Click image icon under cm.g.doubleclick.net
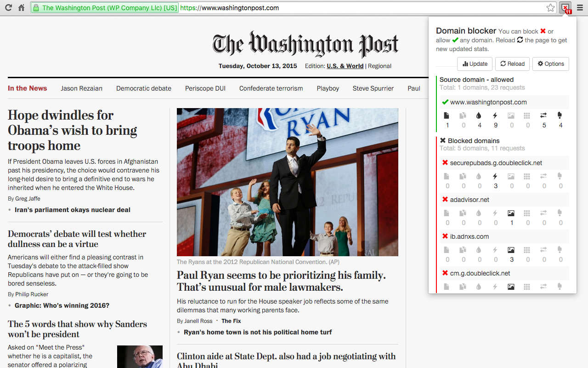This screenshot has width=588, height=368. tap(511, 287)
